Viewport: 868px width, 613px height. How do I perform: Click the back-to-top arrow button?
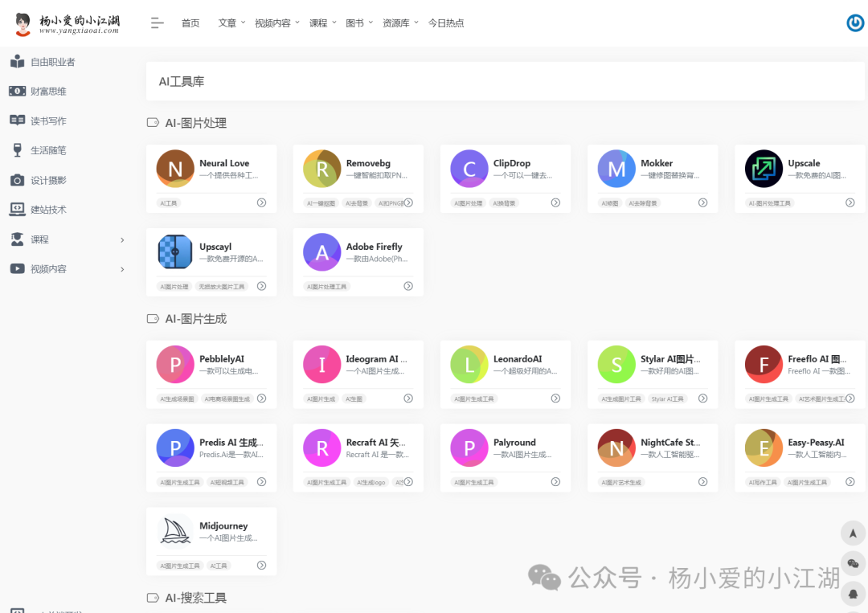click(x=853, y=533)
